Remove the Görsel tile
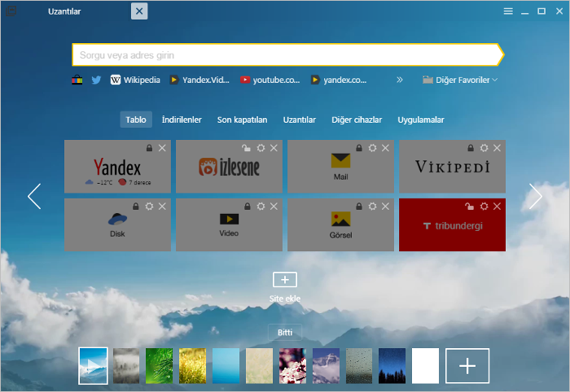The width and height of the screenshot is (570, 392). (385, 207)
